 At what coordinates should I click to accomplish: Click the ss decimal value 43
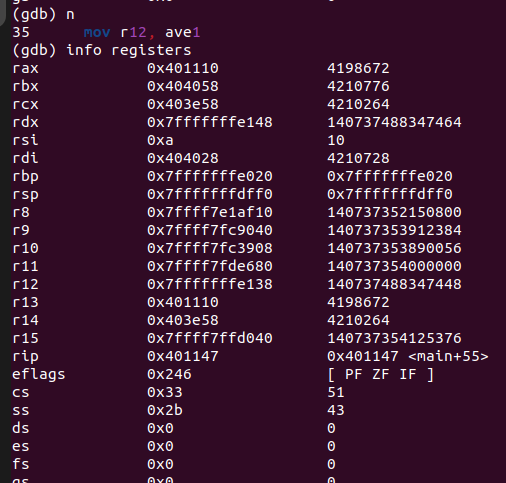point(336,410)
